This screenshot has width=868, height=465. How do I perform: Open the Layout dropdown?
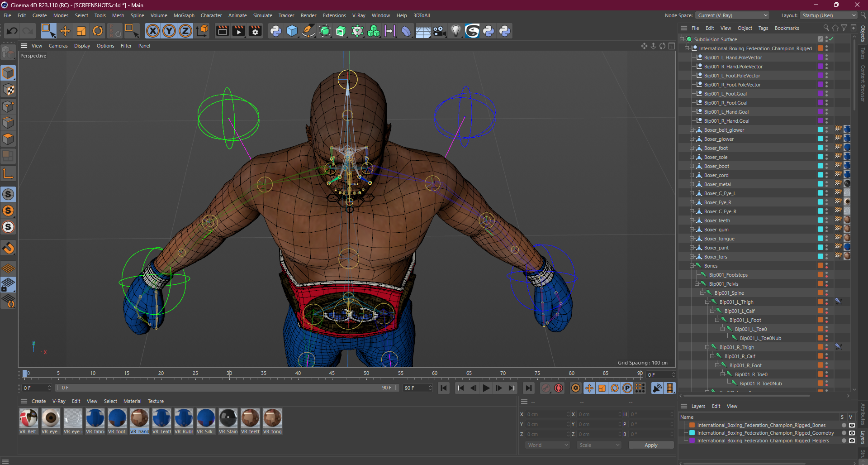[829, 15]
